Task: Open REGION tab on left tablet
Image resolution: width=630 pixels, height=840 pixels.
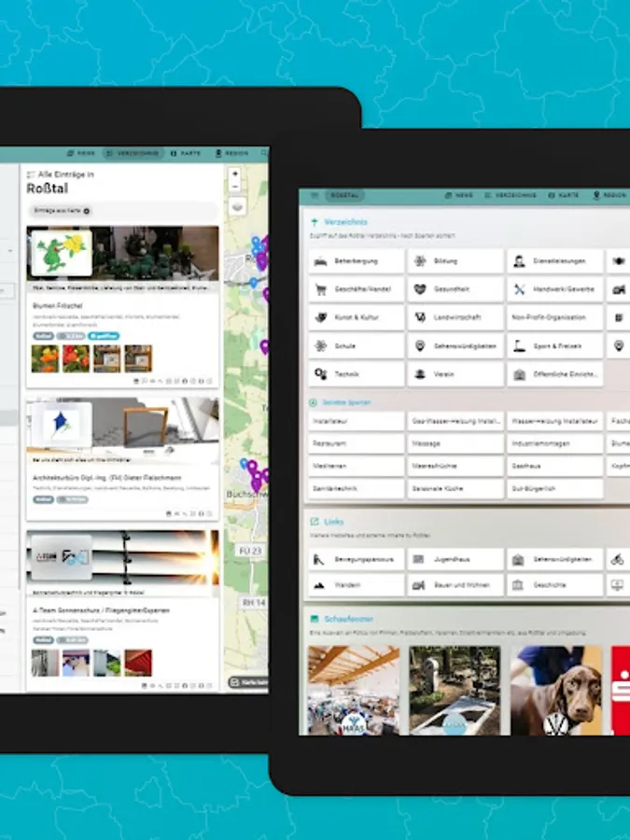Action: pyautogui.click(x=232, y=153)
